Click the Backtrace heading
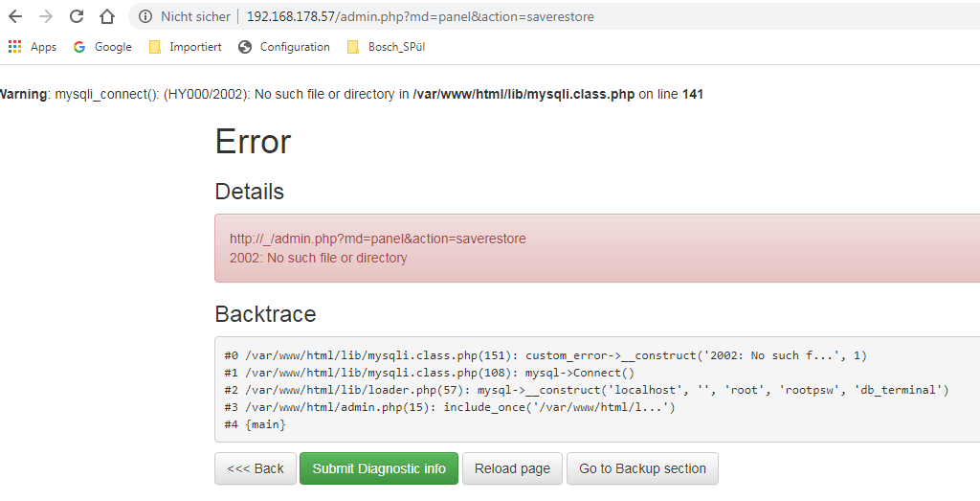This screenshot has height=501, width=980. (266, 313)
